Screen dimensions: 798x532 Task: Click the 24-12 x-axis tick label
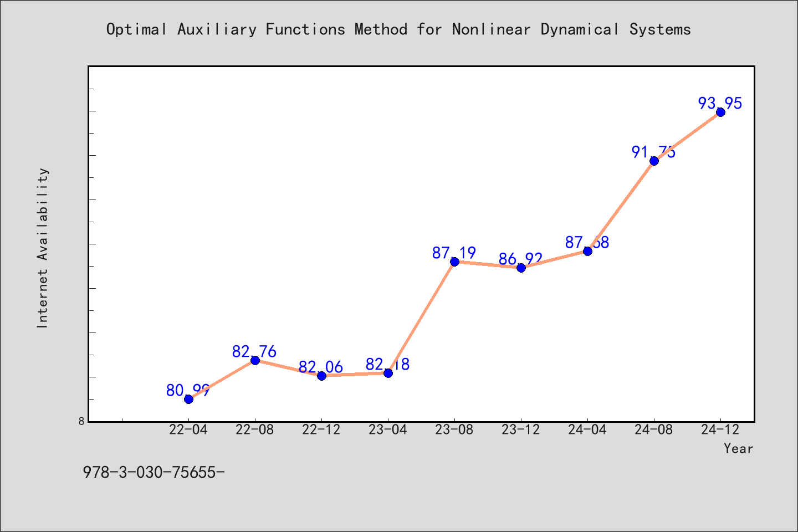click(720, 430)
